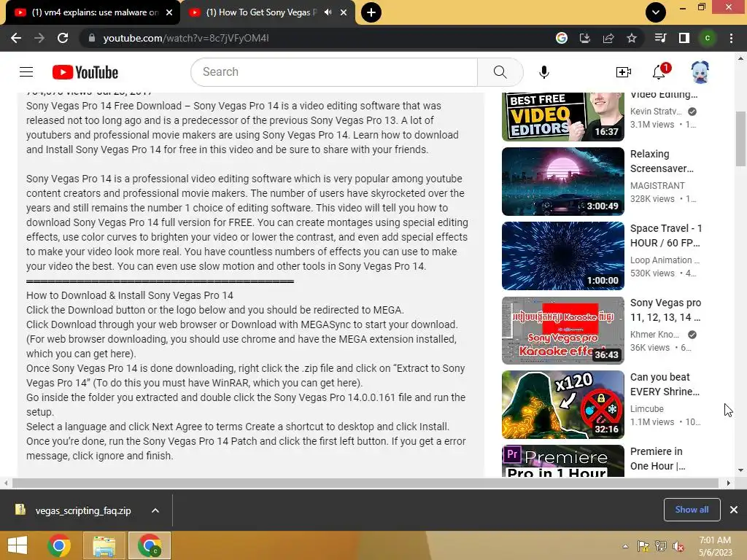747x560 pixels.
Task: Close the vm4 explains tab
Action: [x=169, y=12]
